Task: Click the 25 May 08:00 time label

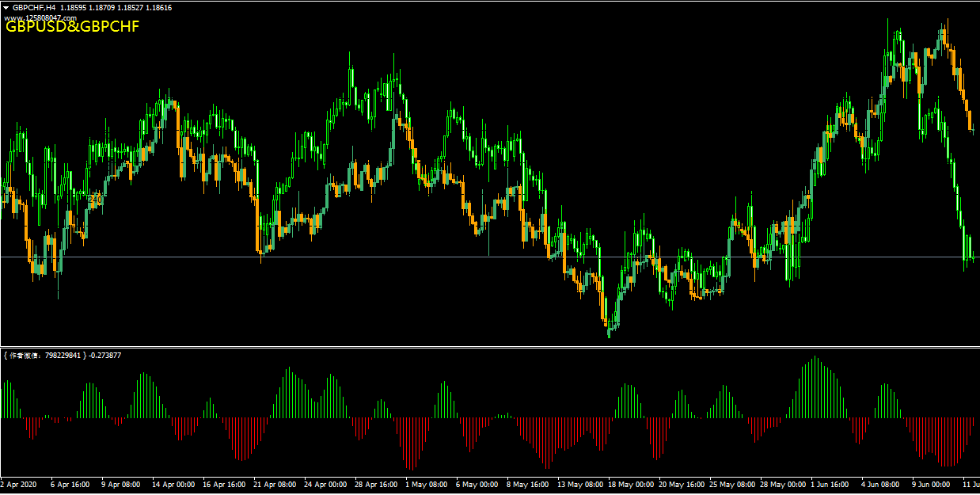Action: click(x=731, y=484)
